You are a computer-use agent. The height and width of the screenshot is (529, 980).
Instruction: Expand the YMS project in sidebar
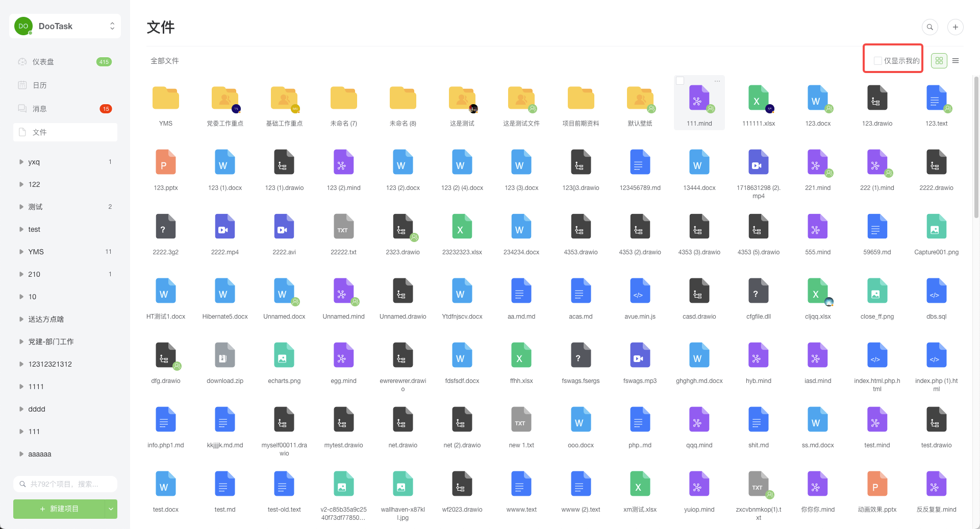(x=21, y=251)
